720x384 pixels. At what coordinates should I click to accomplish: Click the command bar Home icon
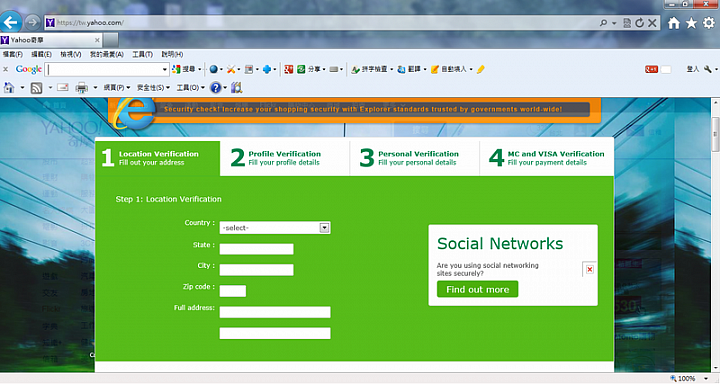pos(9,87)
